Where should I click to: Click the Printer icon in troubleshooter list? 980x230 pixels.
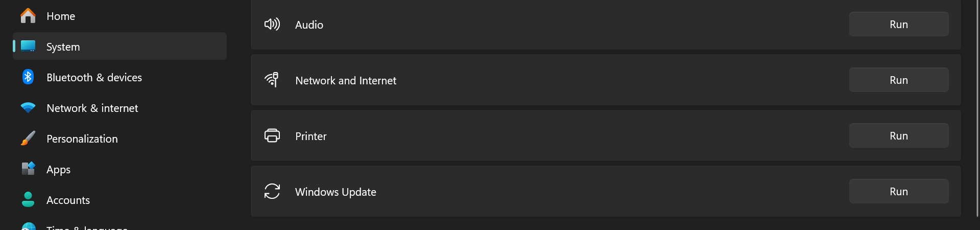click(272, 135)
